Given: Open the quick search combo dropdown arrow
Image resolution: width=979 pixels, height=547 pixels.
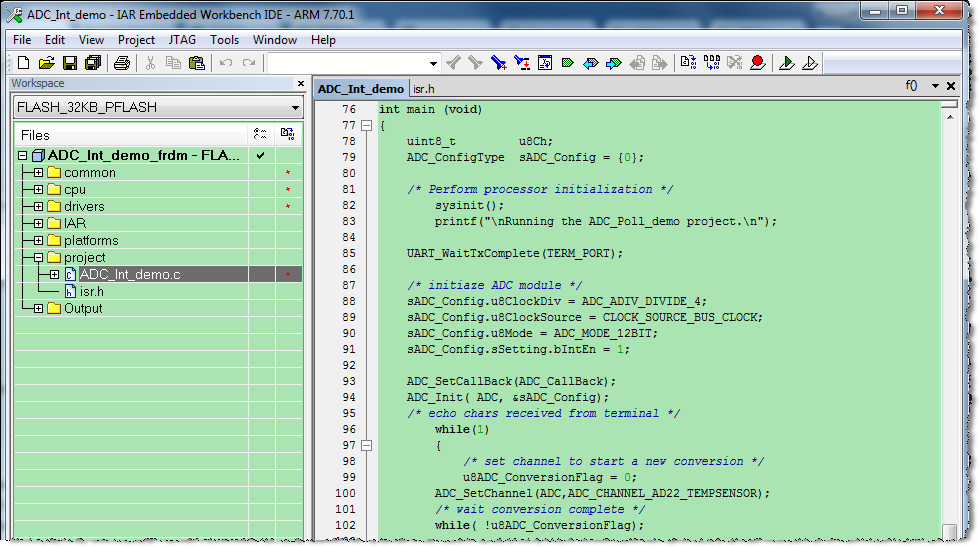Looking at the screenshot, I should tap(433, 64).
